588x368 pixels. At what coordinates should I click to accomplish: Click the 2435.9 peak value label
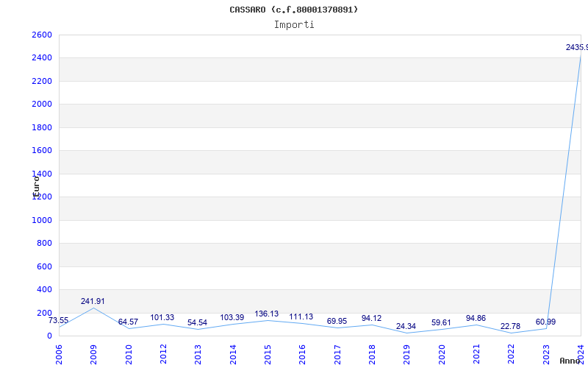[x=576, y=48]
